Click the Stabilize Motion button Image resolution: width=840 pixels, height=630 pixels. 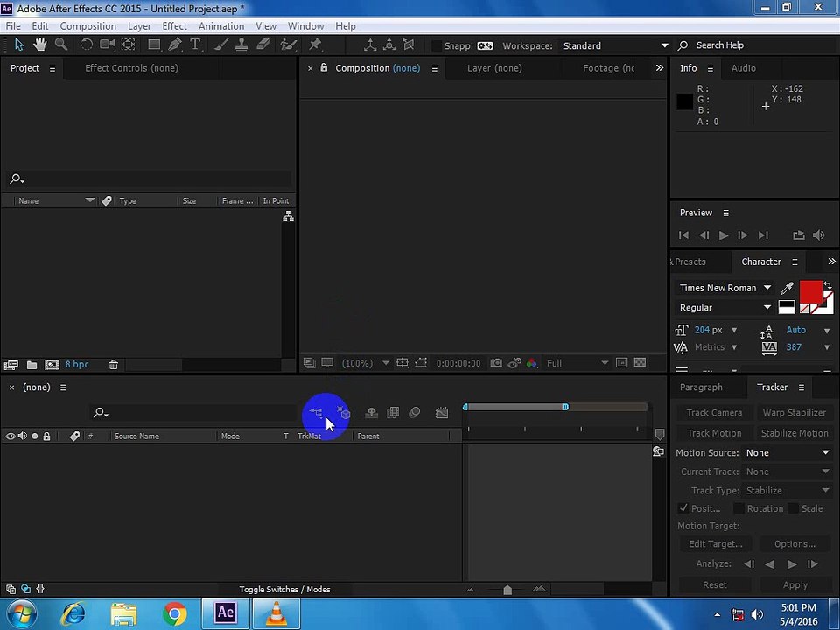pos(794,433)
